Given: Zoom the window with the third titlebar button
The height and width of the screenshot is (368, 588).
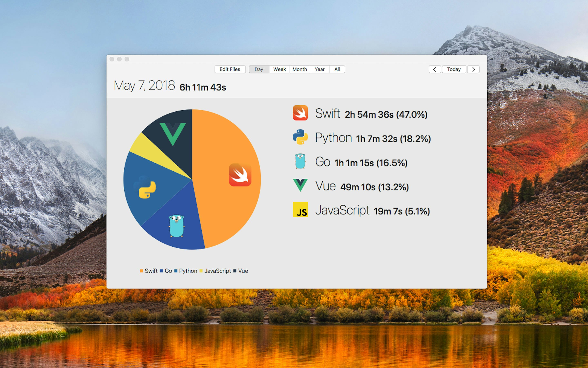Looking at the screenshot, I should tap(127, 59).
